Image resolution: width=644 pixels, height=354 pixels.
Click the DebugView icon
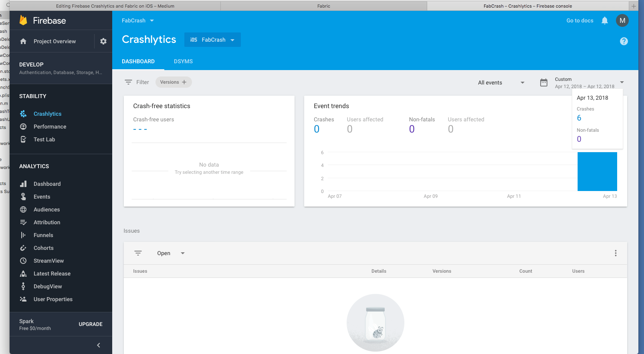click(23, 286)
